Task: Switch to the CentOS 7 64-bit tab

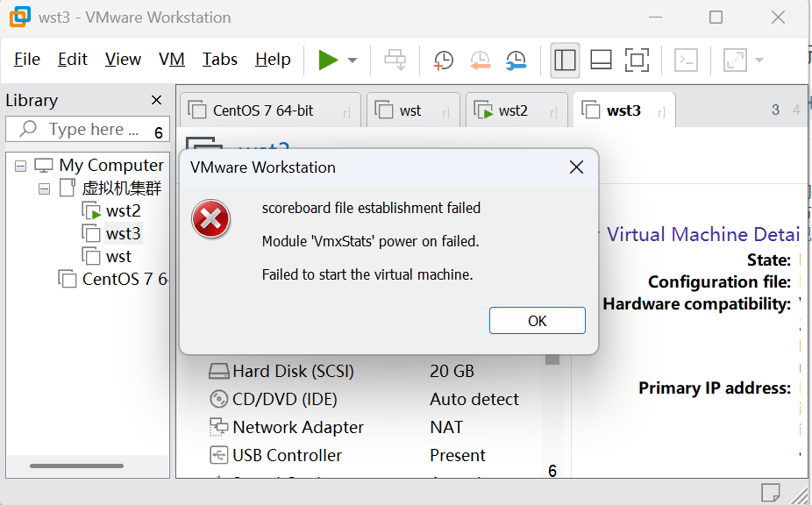Action: (x=270, y=110)
